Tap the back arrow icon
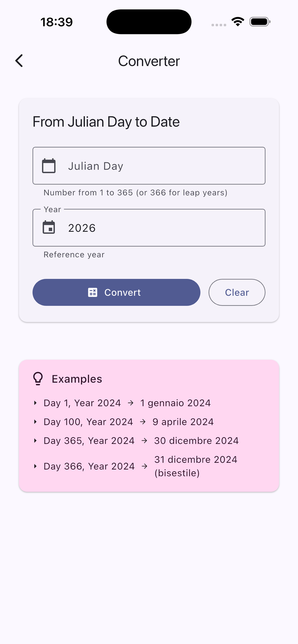 (19, 61)
